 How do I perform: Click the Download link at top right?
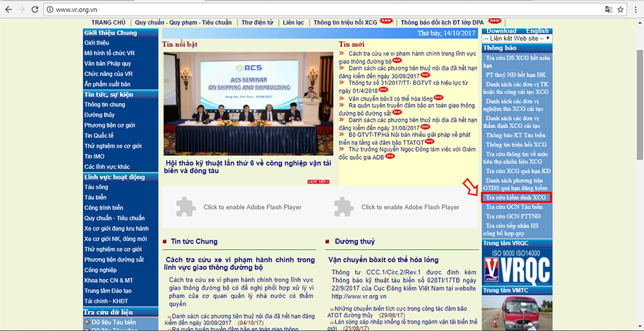pyautogui.click(x=501, y=31)
